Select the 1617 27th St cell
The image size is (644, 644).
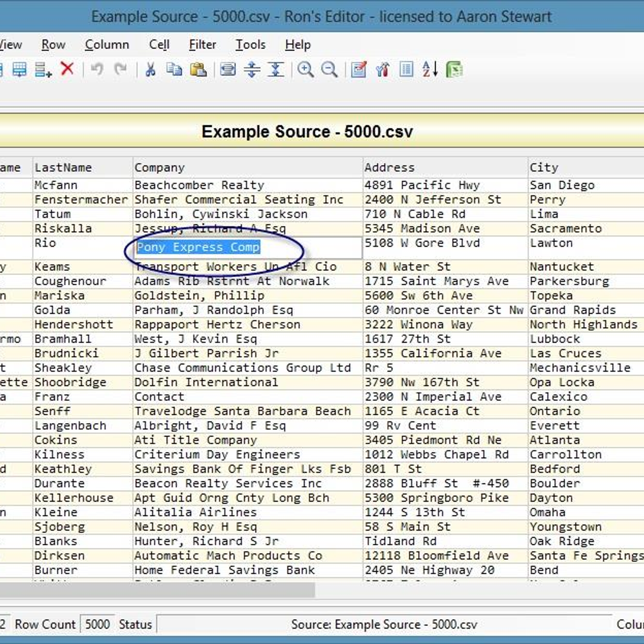pos(445,339)
